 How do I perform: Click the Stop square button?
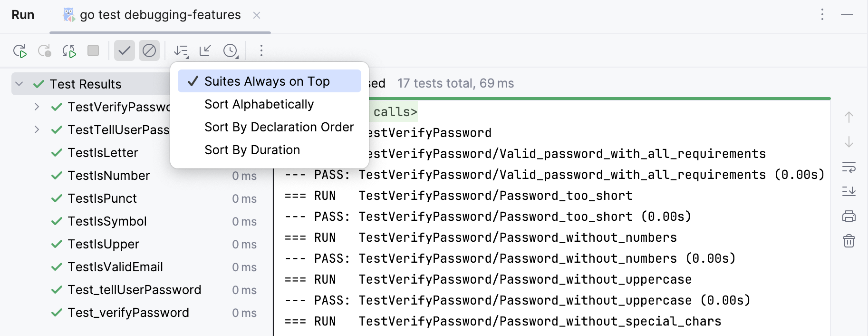pos(93,50)
